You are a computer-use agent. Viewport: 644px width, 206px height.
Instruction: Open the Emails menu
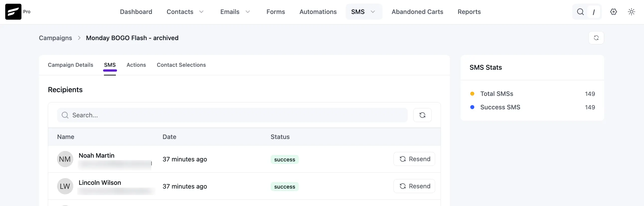[230, 12]
